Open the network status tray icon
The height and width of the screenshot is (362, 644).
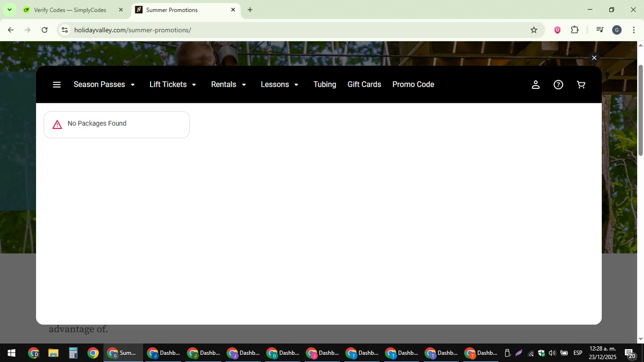tap(531, 353)
